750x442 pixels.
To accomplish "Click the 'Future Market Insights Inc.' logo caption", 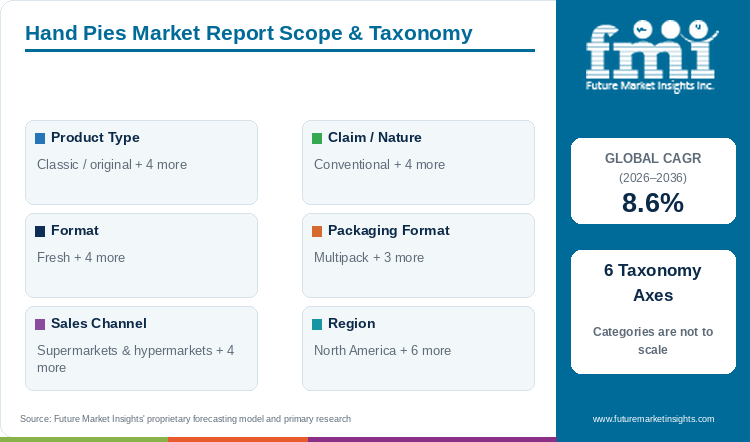I will tap(650, 86).
